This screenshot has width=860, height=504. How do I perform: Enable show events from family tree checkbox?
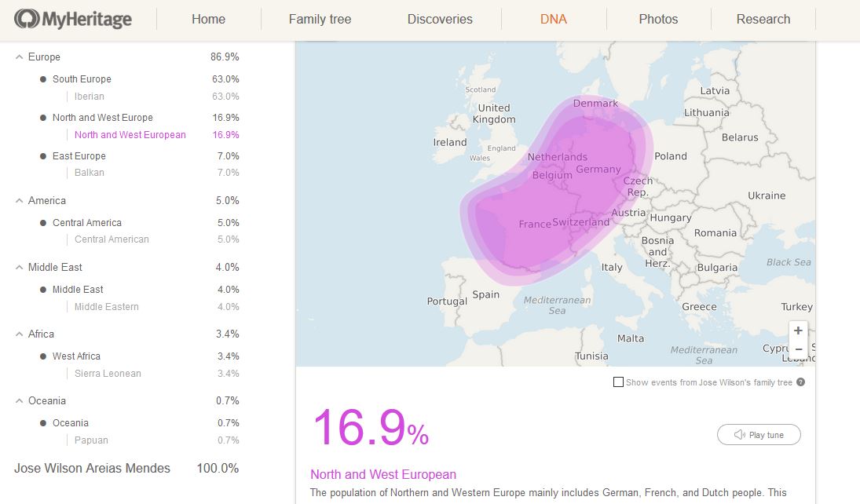coord(619,382)
